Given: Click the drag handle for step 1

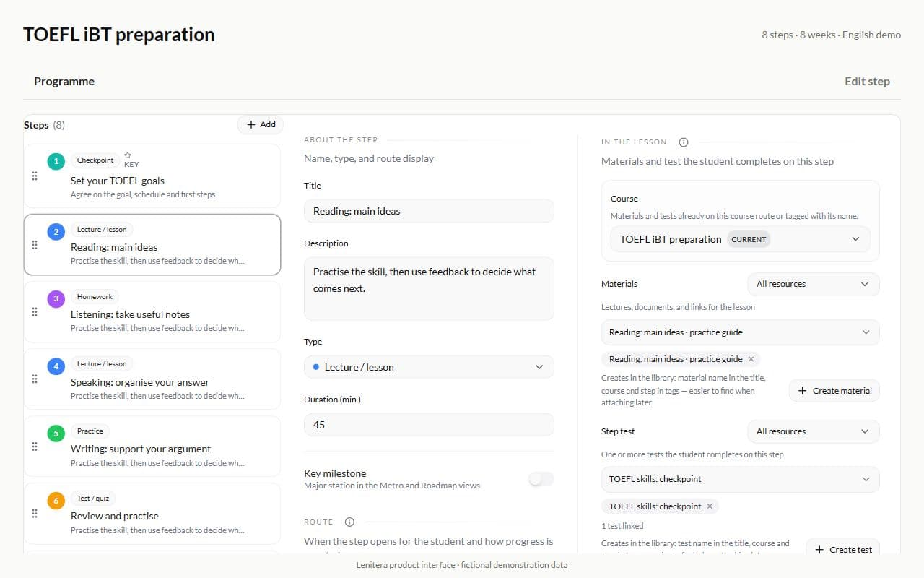Looking at the screenshot, I should [35, 176].
